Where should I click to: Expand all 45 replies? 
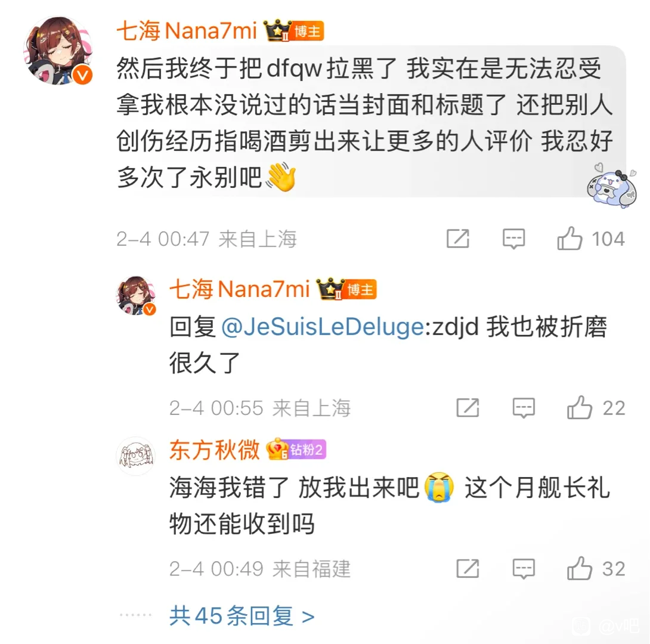(x=242, y=616)
